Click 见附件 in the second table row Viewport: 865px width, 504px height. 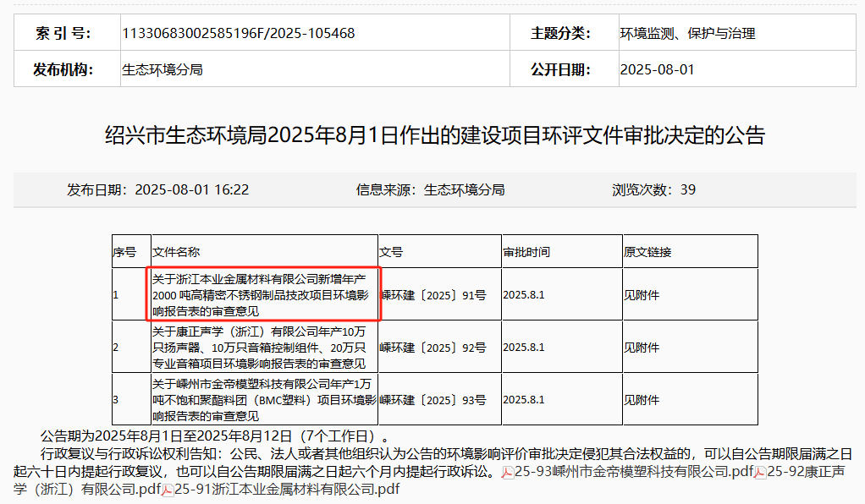point(641,347)
